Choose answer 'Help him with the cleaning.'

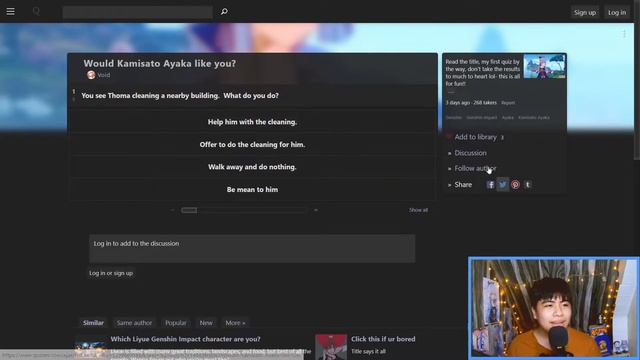point(252,122)
